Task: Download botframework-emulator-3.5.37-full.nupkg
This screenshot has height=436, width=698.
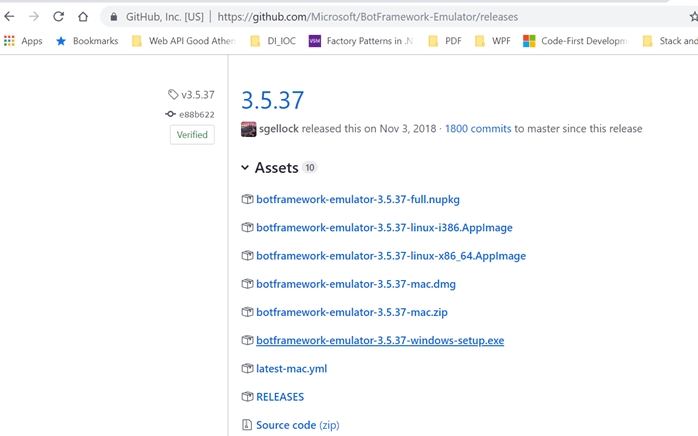Action: [358, 199]
